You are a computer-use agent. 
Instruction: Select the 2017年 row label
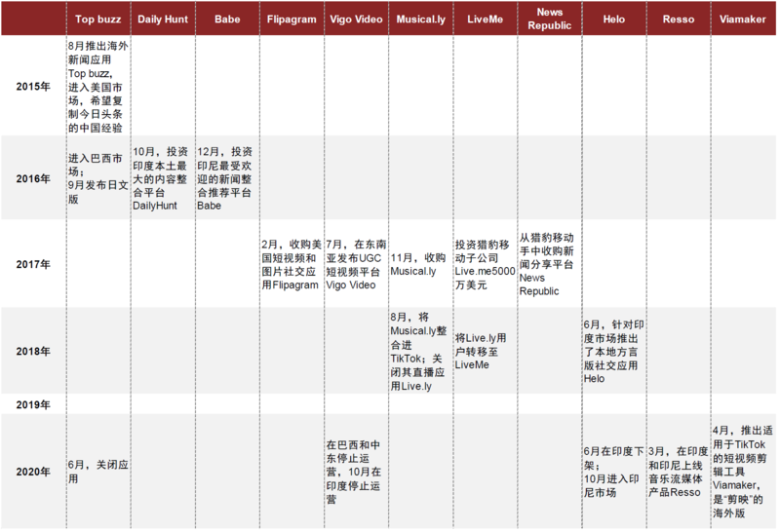tap(33, 264)
